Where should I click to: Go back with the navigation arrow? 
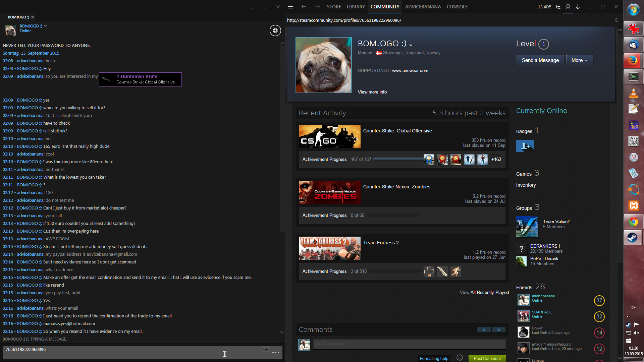click(x=304, y=7)
